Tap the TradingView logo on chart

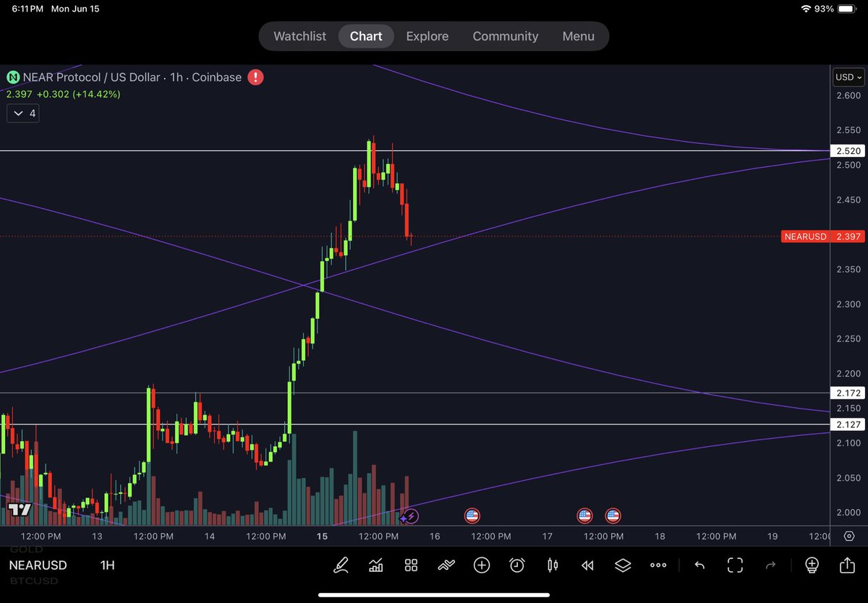20,510
